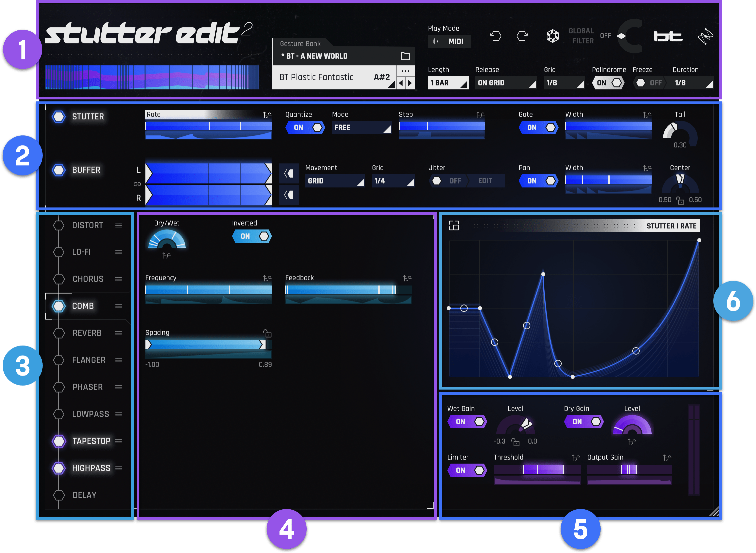Click the Threshold curve icon
756x553 pixels.
576,458
